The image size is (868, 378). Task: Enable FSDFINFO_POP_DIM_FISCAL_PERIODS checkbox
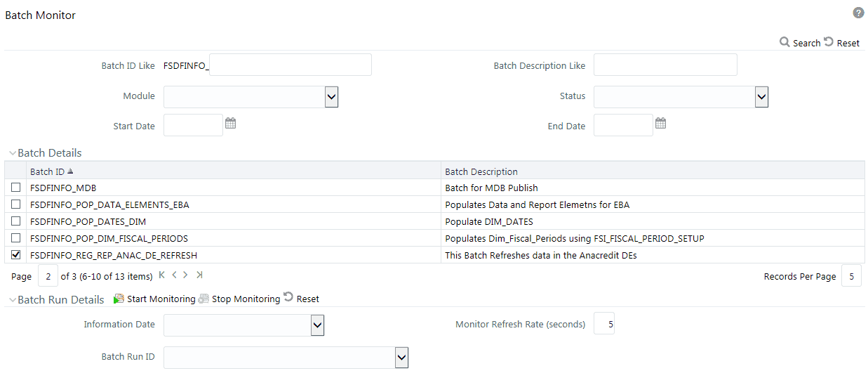pyautogui.click(x=15, y=238)
